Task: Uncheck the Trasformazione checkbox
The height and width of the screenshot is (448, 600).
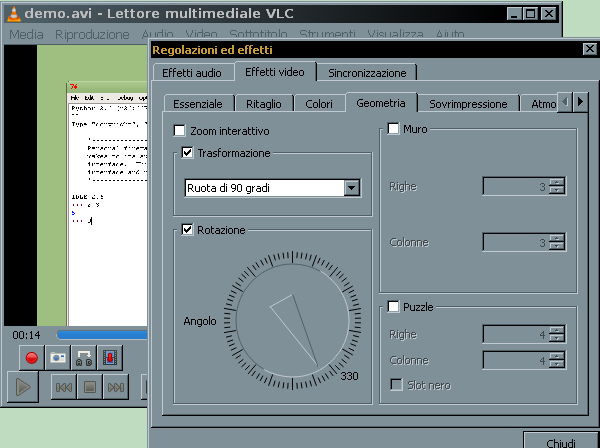Action: 188,153
